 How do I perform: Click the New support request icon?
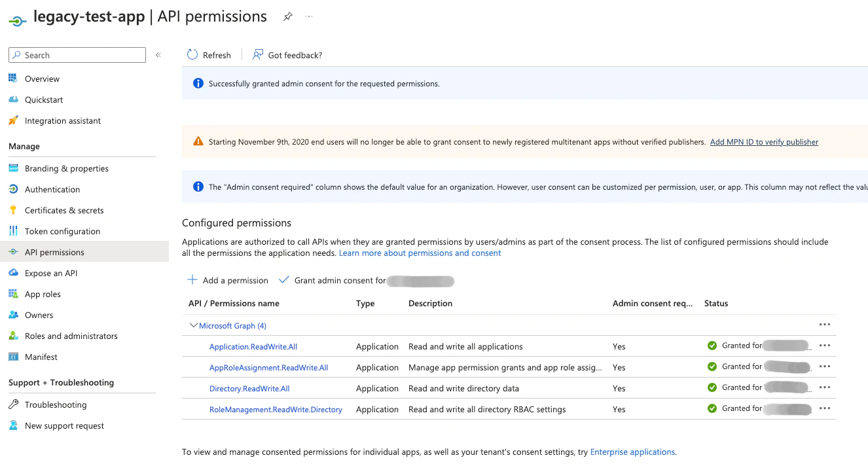pyautogui.click(x=13, y=425)
